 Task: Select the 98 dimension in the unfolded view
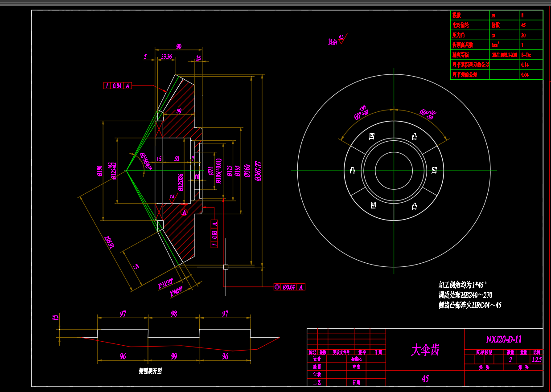[x=174, y=314]
